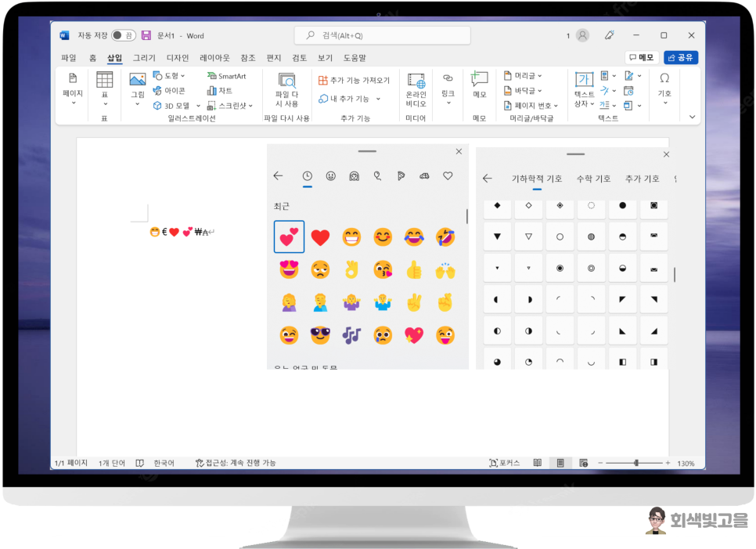
Task: Click the zoom slider handle
Action: pyautogui.click(x=636, y=463)
